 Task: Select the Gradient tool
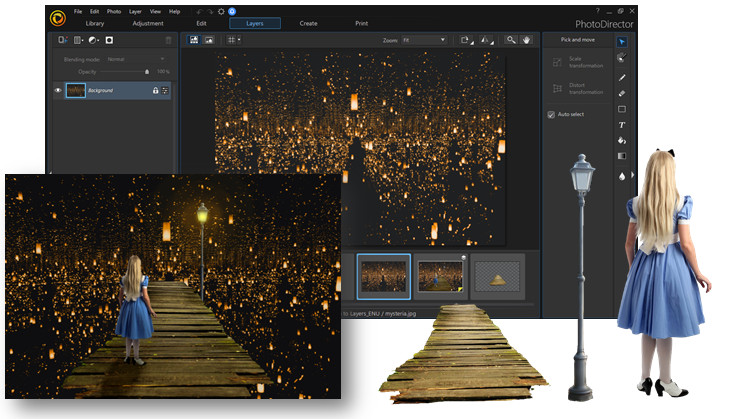(621, 157)
